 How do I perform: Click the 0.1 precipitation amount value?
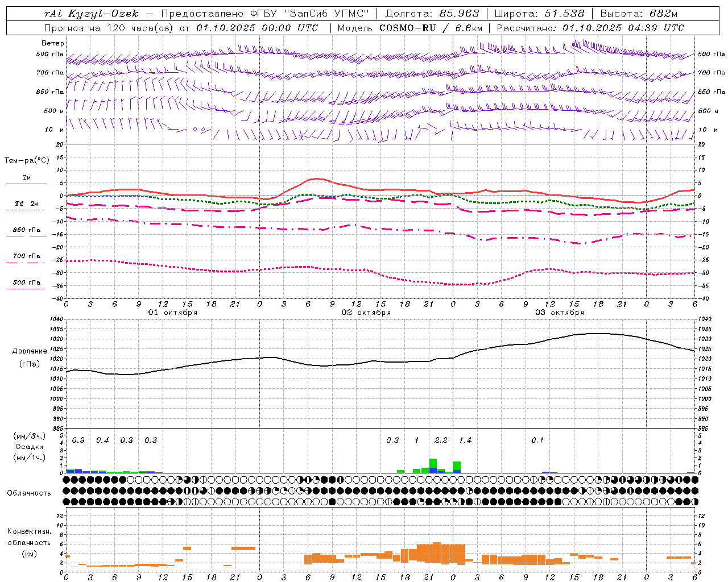[x=537, y=440]
